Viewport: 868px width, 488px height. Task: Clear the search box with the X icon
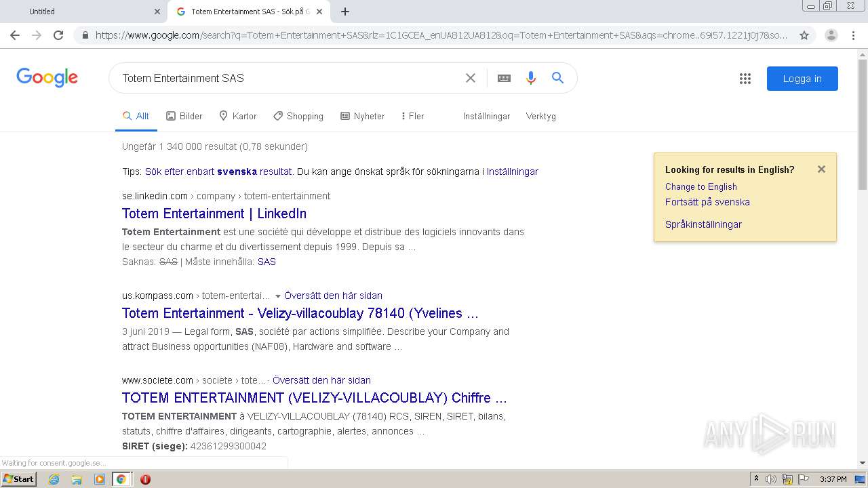[x=470, y=78]
